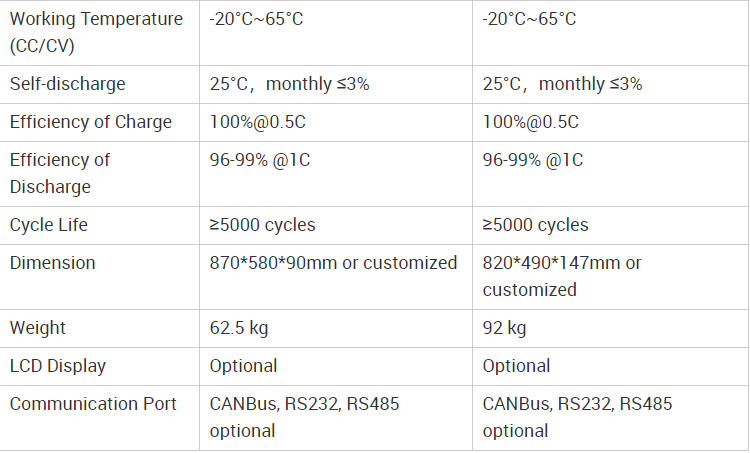This screenshot has width=750, height=453.
Task: Click the 62.5 kg weight value
Action: pos(239,328)
